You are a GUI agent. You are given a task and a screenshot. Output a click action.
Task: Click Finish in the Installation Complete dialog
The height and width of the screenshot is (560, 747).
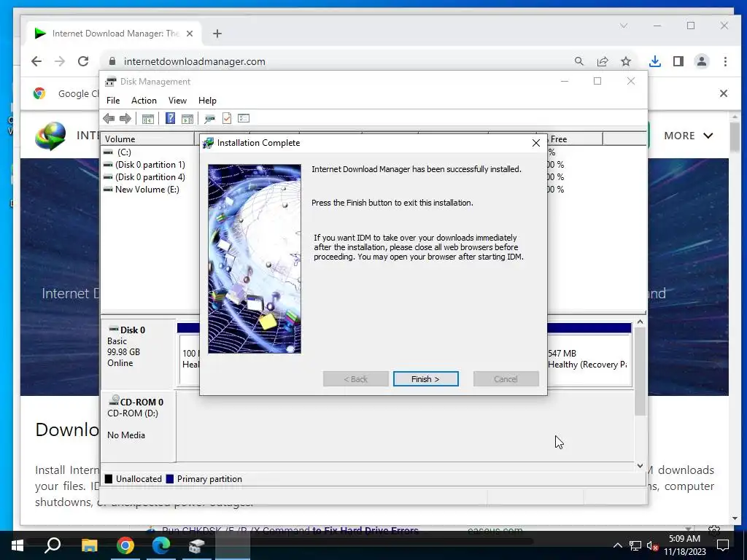[x=425, y=379]
